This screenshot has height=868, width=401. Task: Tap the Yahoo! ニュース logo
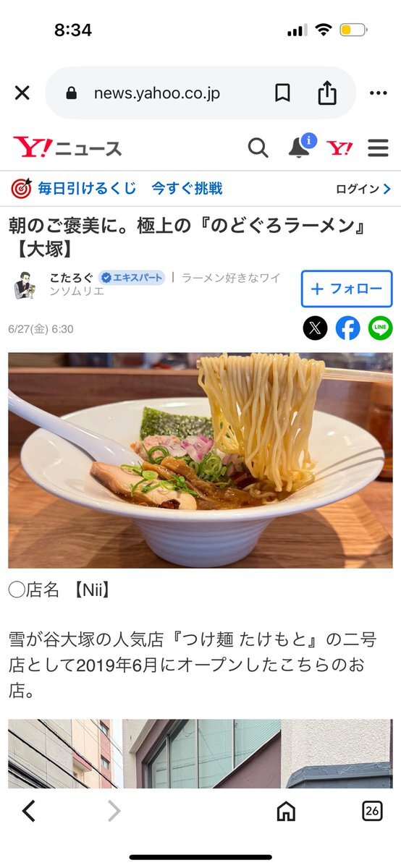tap(67, 148)
